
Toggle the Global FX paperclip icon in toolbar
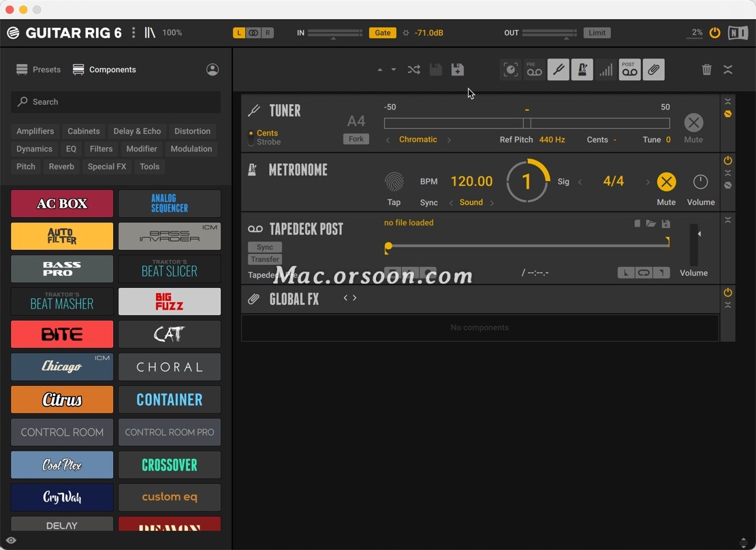(x=653, y=69)
